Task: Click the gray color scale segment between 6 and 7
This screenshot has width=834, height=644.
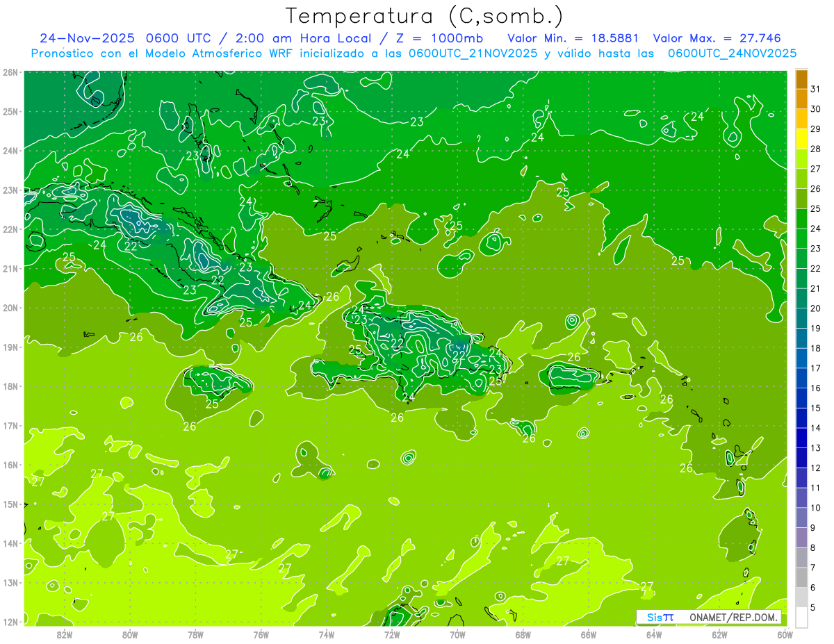Action: pos(801,578)
